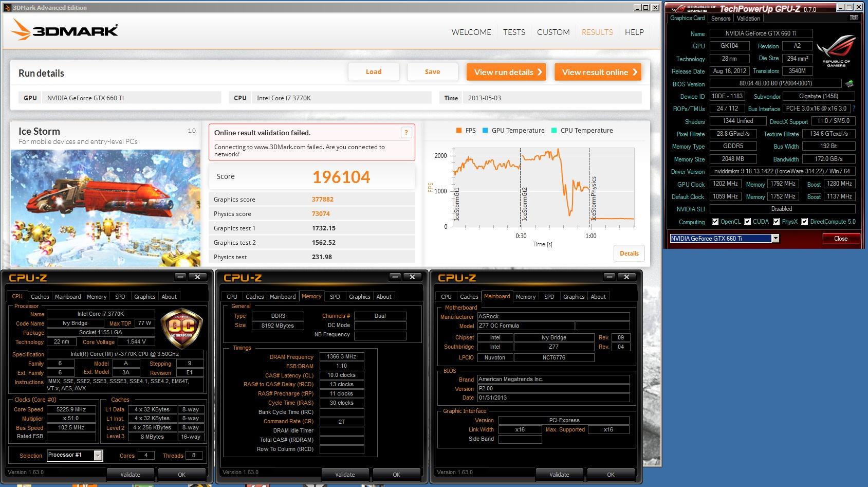Screen dimensions: 868x487
Task: Click the question mark beside Bus Interface
Action: [854, 109]
